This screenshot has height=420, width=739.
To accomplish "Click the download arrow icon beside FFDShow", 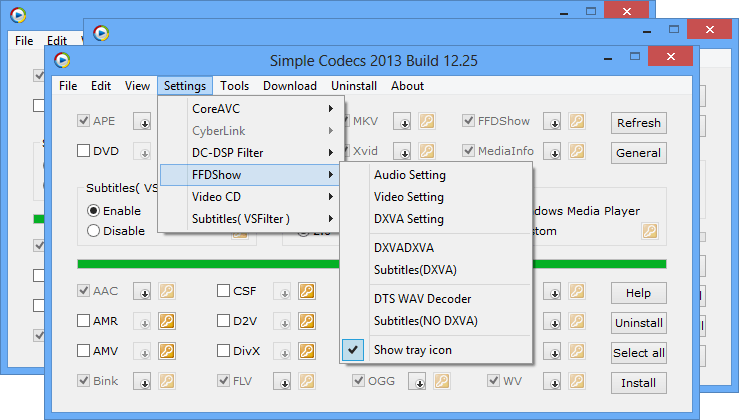I will pyautogui.click(x=552, y=122).
